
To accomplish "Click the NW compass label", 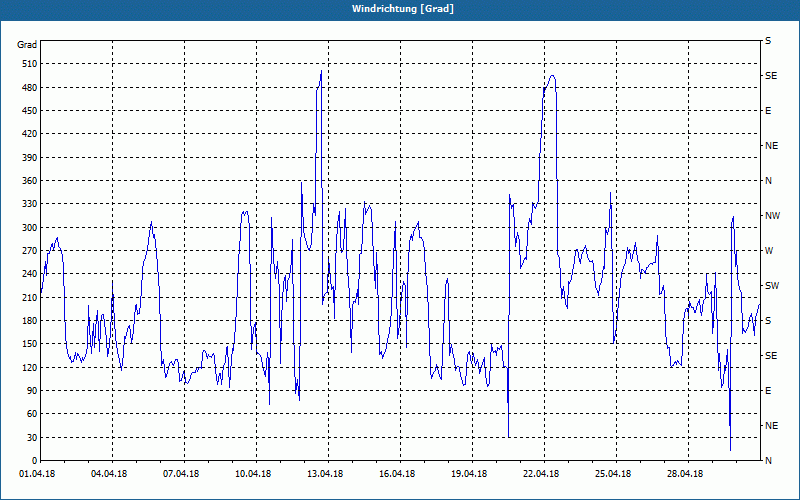I will [773, 216].
